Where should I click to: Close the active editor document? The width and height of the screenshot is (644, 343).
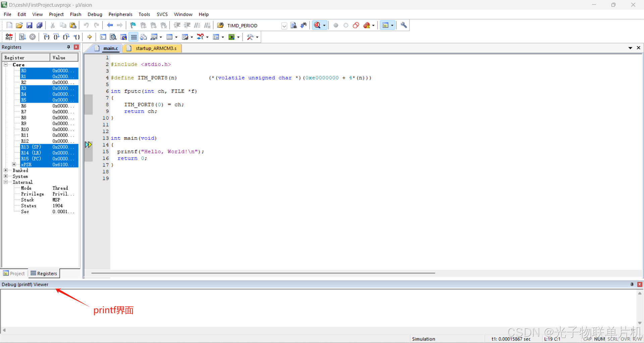638,48
